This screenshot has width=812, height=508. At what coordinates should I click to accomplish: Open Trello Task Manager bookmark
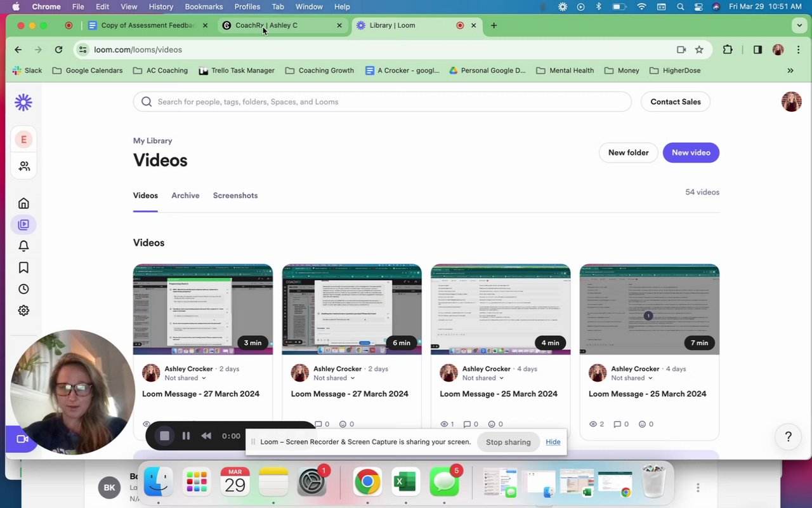pos(237,70)
